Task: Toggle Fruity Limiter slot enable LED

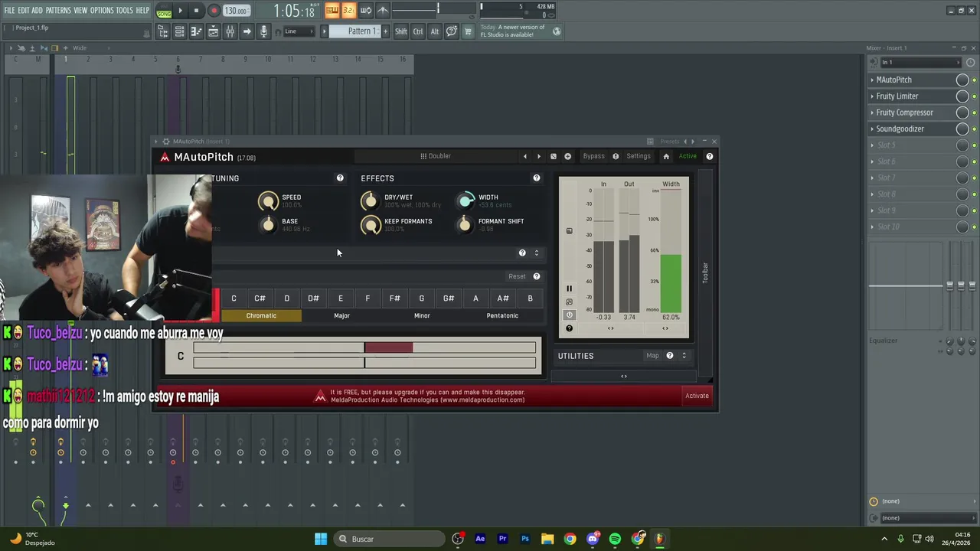Action: tap(974, 96)
